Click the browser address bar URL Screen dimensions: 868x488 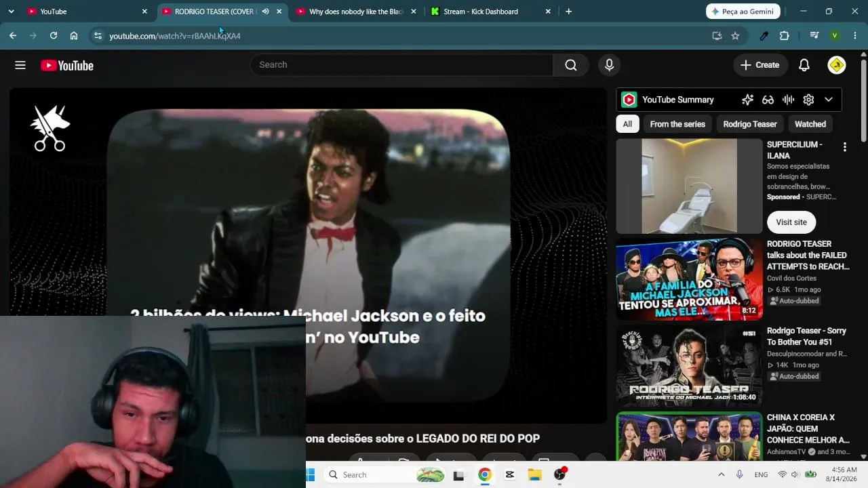(175, 36)
